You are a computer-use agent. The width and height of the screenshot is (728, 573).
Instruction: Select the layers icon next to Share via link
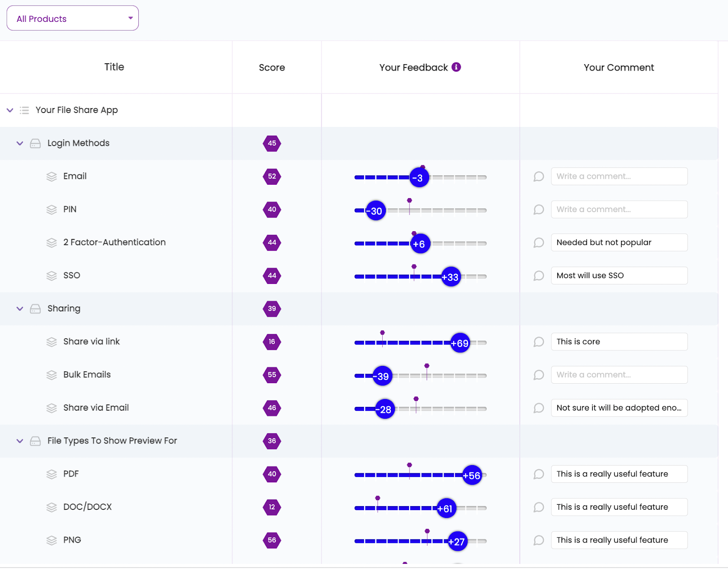[51, 342]
